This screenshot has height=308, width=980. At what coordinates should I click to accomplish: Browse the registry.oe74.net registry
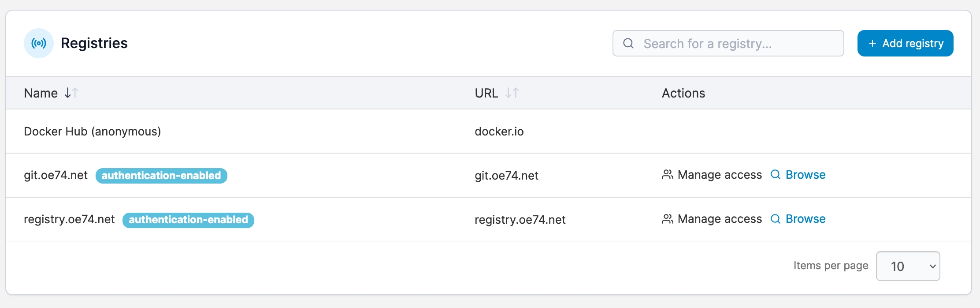805,219
